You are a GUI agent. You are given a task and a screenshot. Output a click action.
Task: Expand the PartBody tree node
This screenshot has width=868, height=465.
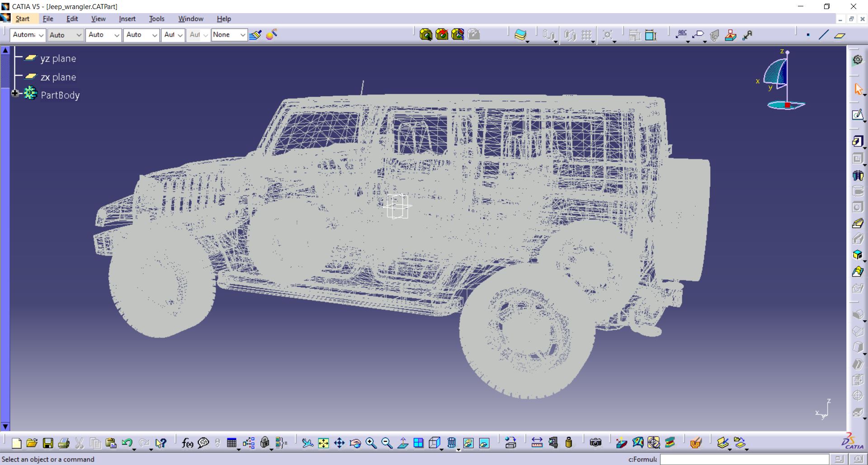[x=15, y=94]
